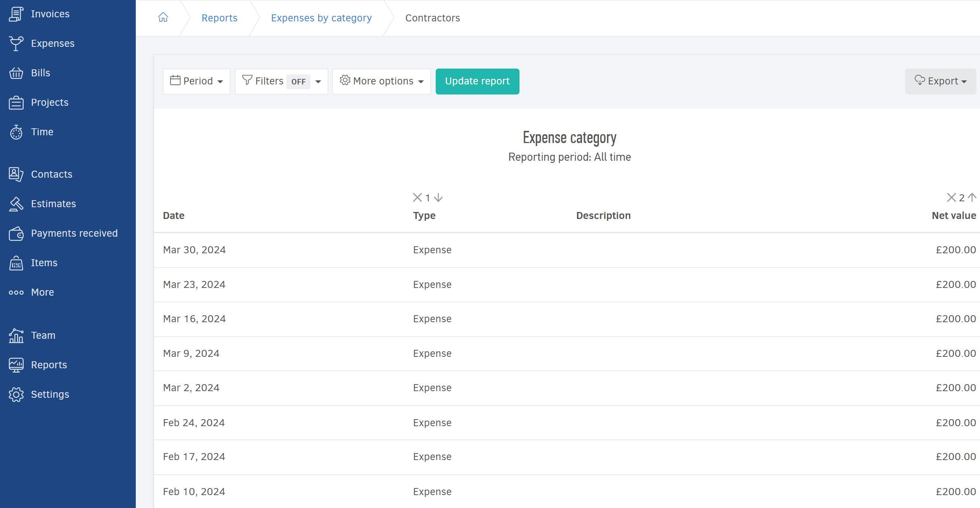Click the Update report button
This screenshot has height=508, width=980.
click(x=478, y=80)
